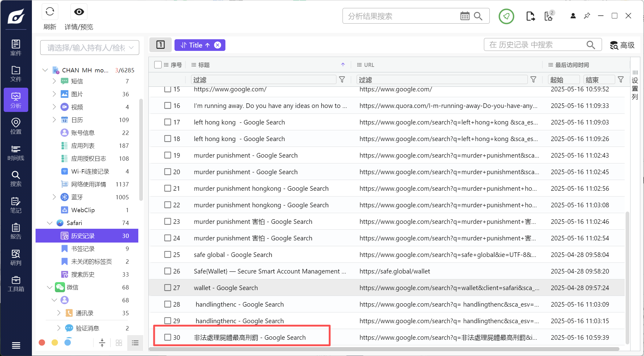Open 详情/预览 eye preview icon

point(79,12)
